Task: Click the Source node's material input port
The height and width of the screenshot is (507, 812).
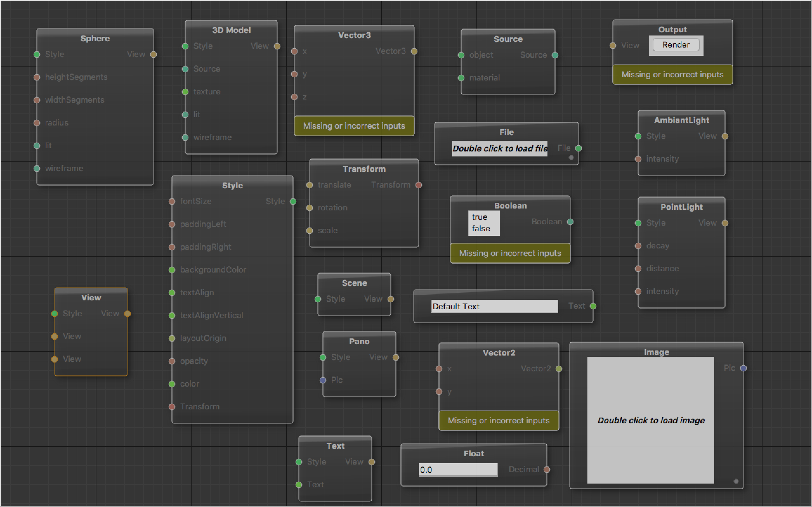Action: [461, 78]
